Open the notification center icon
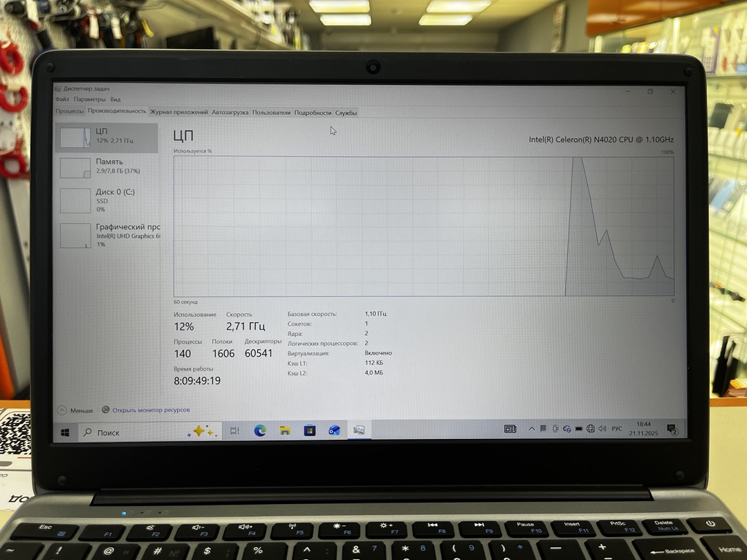Screen dimensions: 747x560 pos(672,429)
